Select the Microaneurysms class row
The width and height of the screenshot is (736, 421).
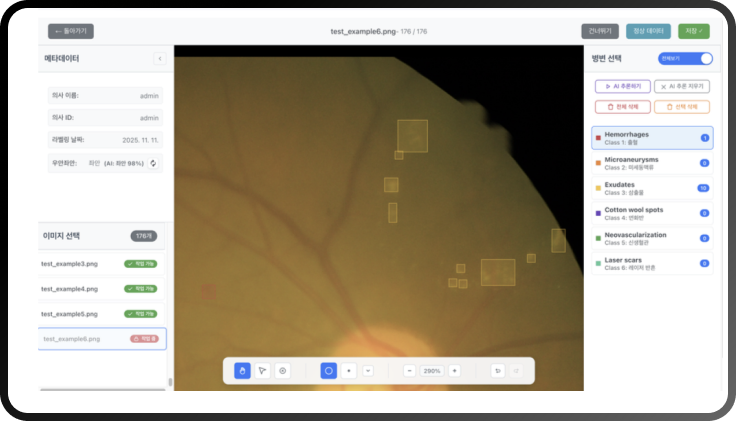652,163
